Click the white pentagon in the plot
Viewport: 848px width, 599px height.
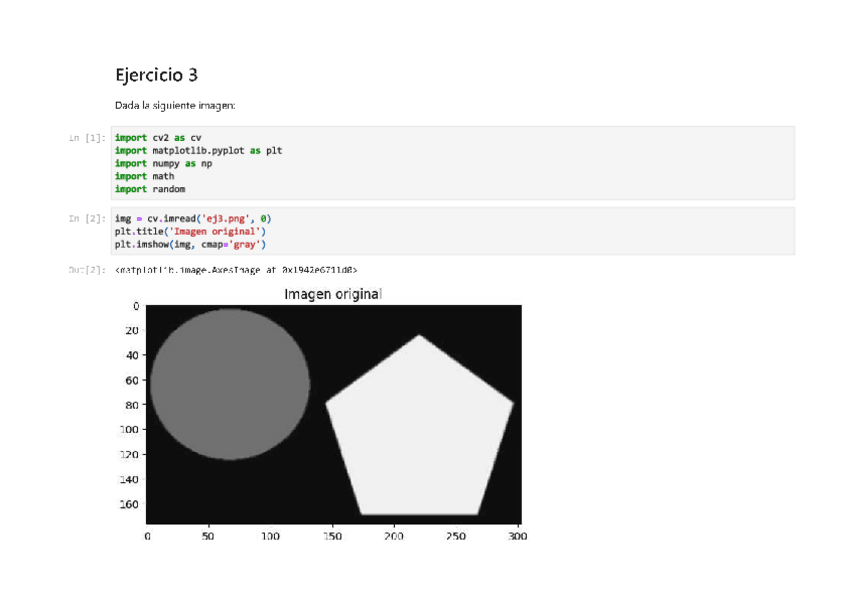tap(419, 430)
